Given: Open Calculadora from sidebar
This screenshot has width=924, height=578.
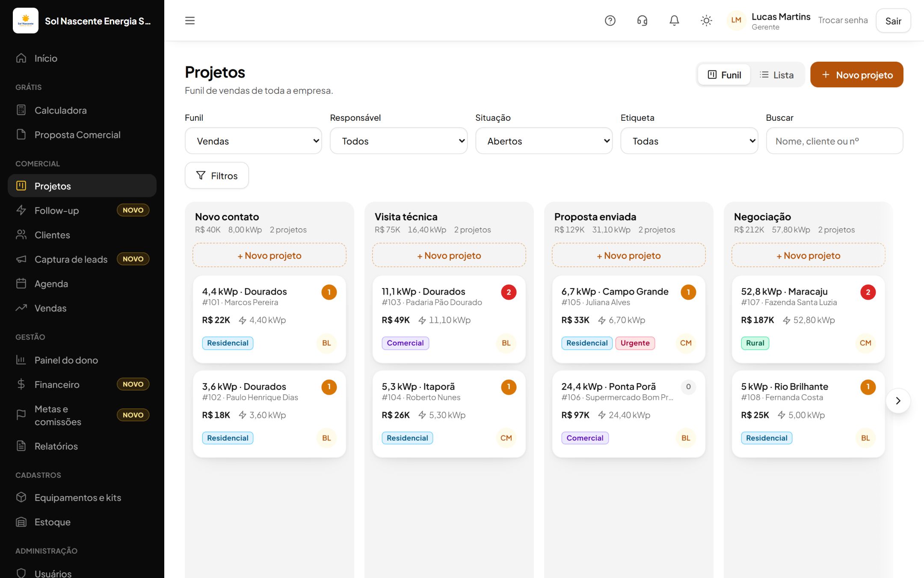Looking at the screenshot, I should tap(82, 110).
